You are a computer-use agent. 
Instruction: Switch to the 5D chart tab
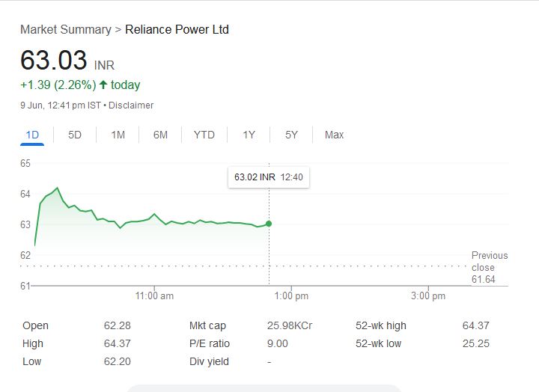[75, 135]
